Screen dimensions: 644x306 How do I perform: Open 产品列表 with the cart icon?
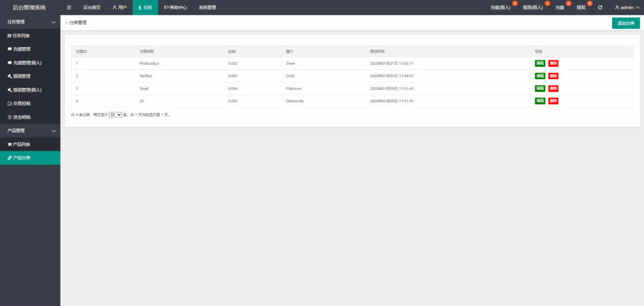tap(21, 144)
